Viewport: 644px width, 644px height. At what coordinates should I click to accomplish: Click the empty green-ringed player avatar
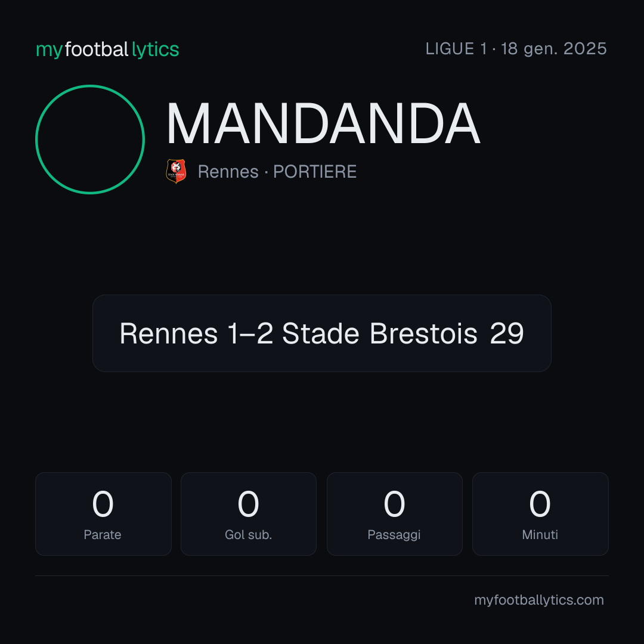(x=90, y=139)
